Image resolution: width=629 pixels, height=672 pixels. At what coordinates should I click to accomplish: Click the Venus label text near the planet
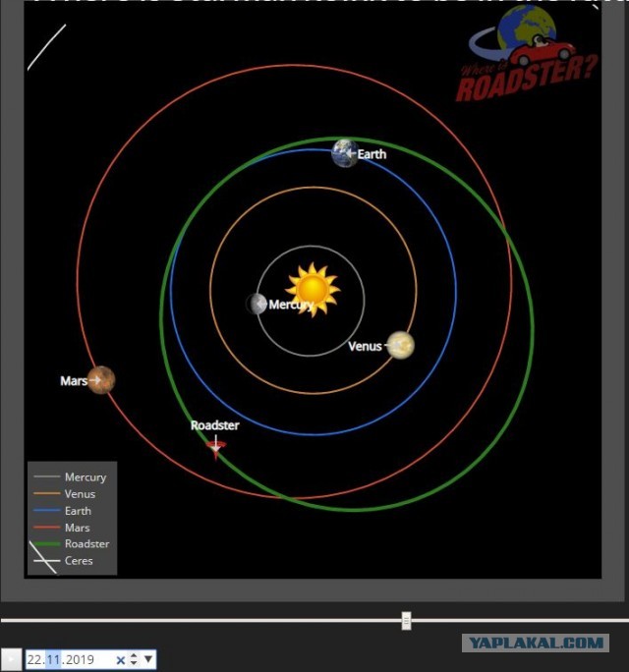[x=365, y=346]
